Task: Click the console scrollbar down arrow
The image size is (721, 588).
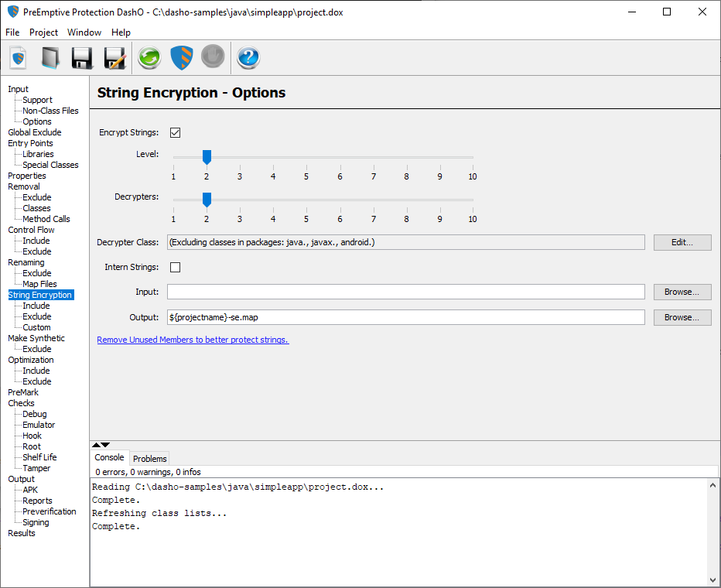Action: point(712,580)
